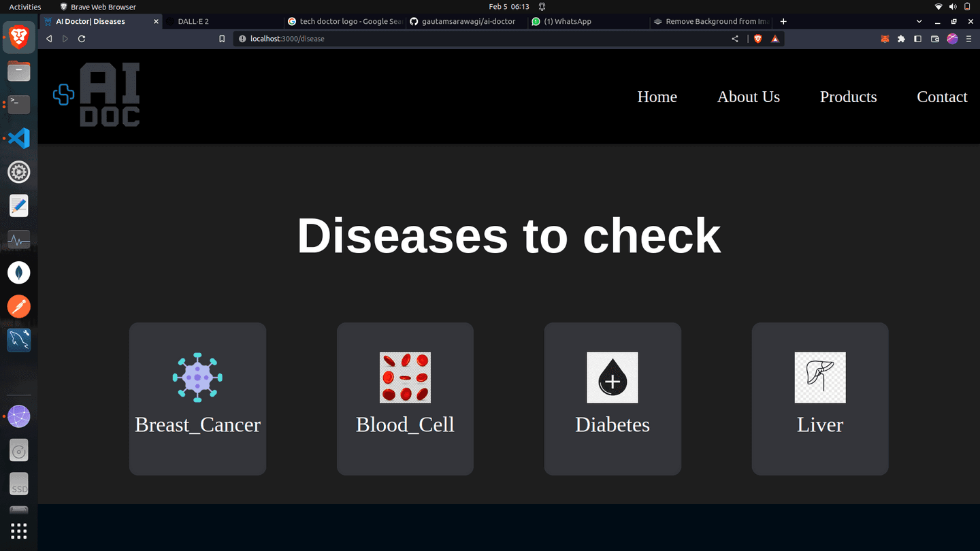Switch to gautamsarawagi/ai-doctor GitHub tab
Image resolution: width=980 pixels, height=551 pixels.
click(468, 21)
